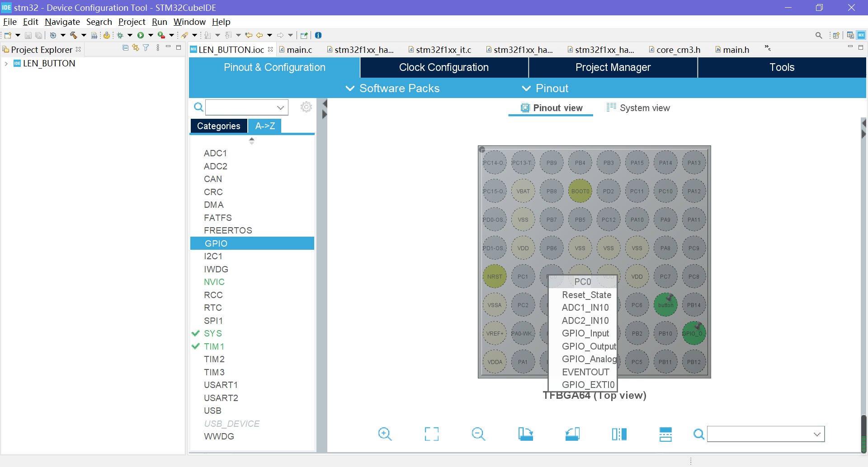Open the pin search combo box arrow
868x467 pixels.
point(817,434)
